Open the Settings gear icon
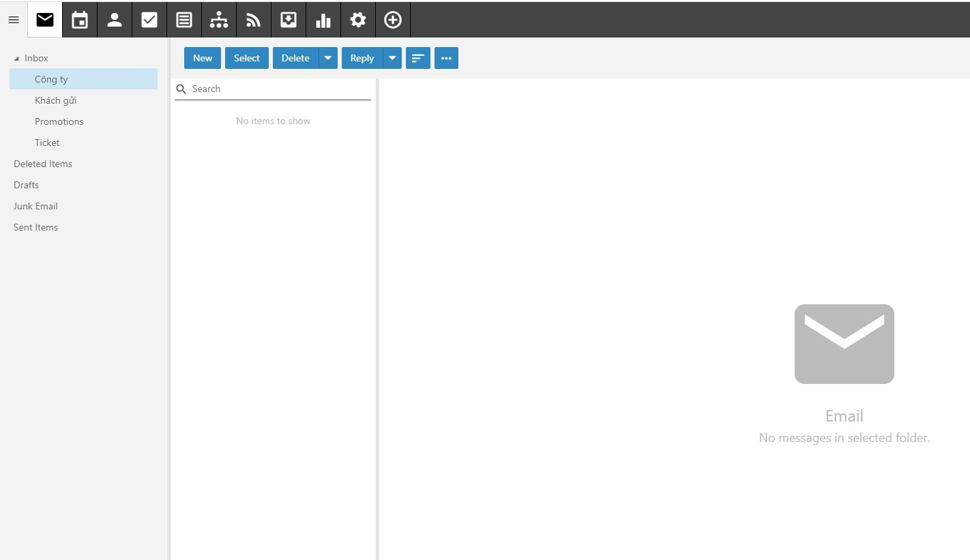The height and width of the screenshot is (560, 970). pos(358,20)
